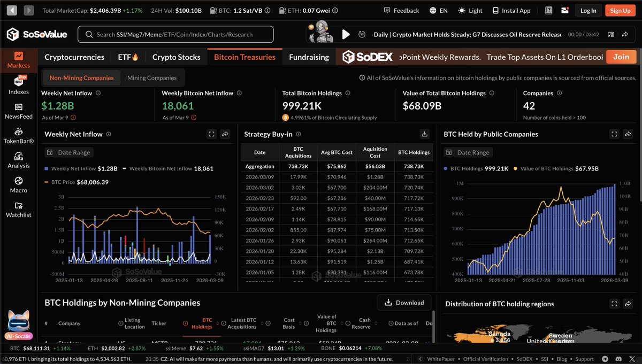Open Weekly Net Inflow Date Range picker
642x364 pixels.
69,152
